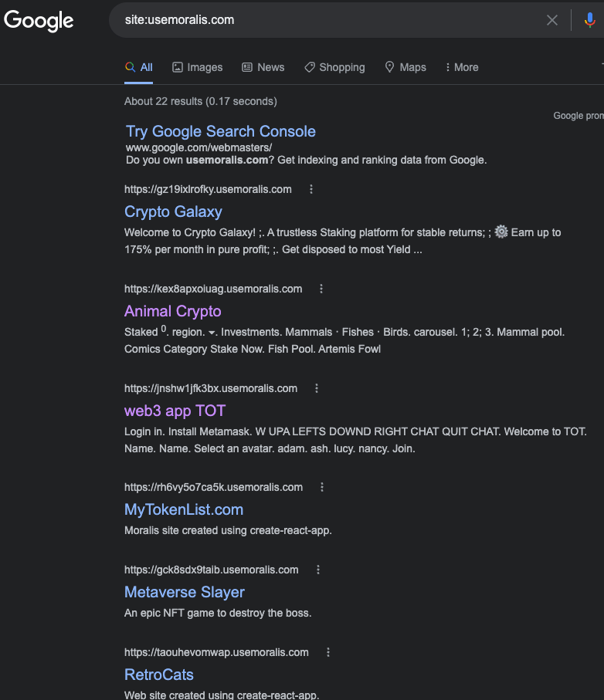Click the 'About 22 results' count text

click(x=201, y=101)
